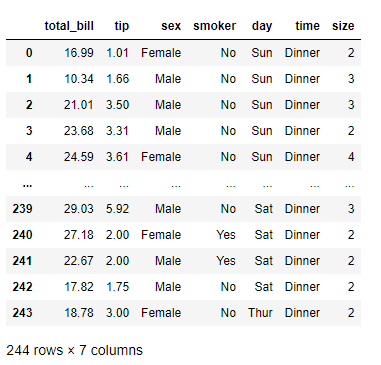
Task: Click the 244 rows × 7 columns text
Action: pos(74,350)
